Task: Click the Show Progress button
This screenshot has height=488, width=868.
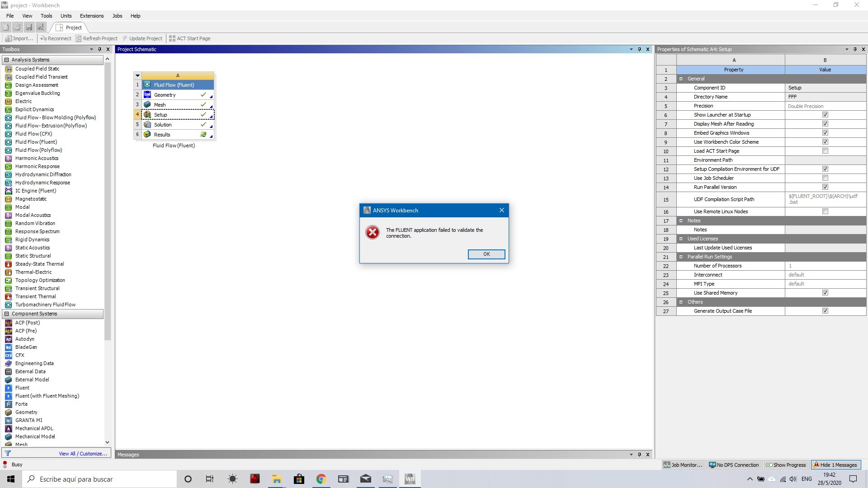Action: [786, 465]
